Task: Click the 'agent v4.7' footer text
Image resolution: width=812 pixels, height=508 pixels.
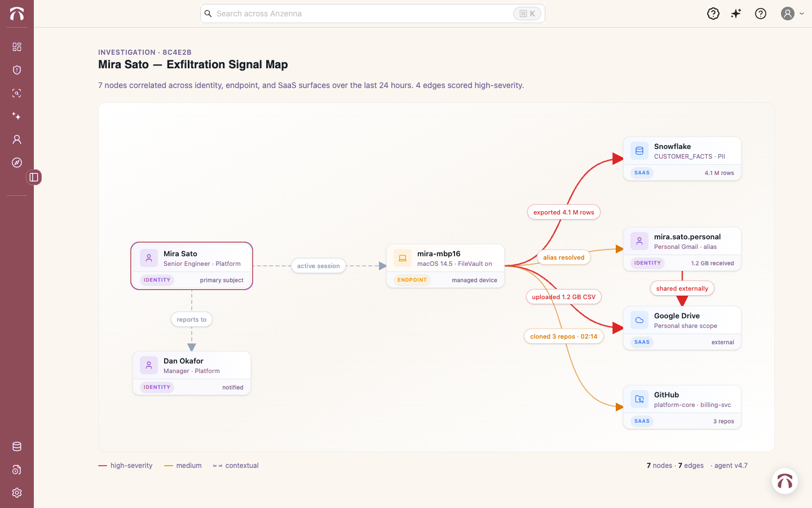Action: tap(731, 466)
